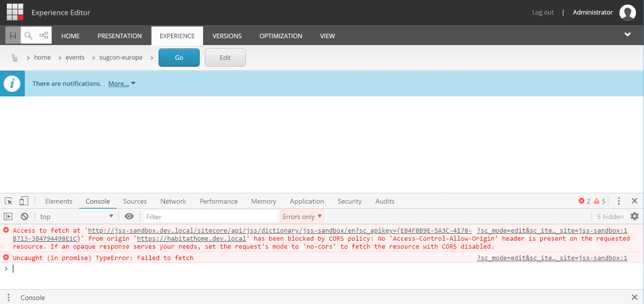The width and height of the screenshot is (644, 304).
Task: Click the Save disk icon
Action: coord(13,36)
